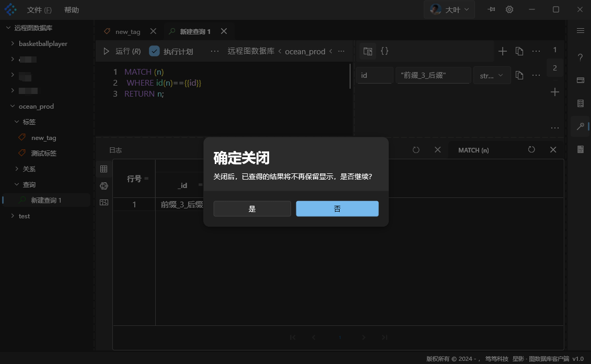Select 新建查询 1 in the sidebar tree
This screenshot has width=591, height=364.
[46, 200]
